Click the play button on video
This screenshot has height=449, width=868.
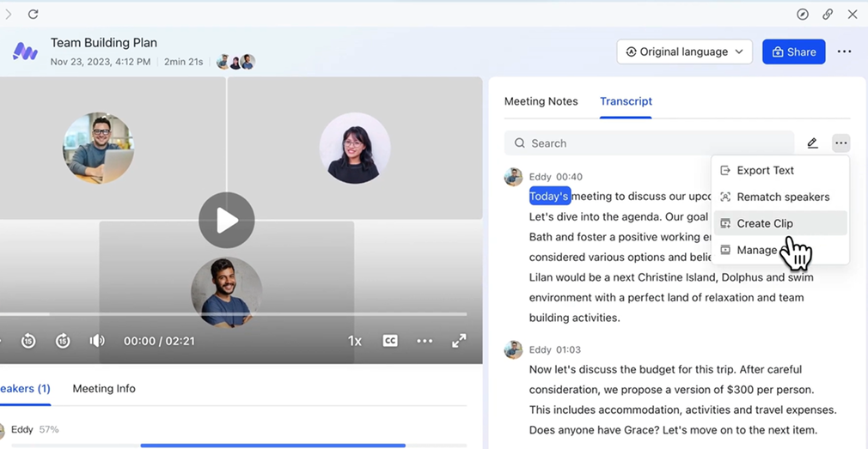(x=227, y=221)
